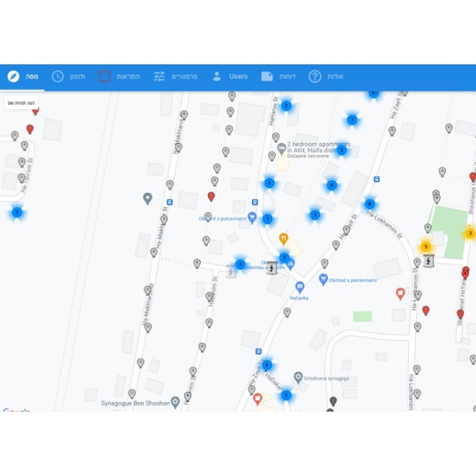Select blue cluster 4 near Ortodoxná synagóga
Image resolution: width=476 pixels, height=476 pixels.
click(266, 365)
